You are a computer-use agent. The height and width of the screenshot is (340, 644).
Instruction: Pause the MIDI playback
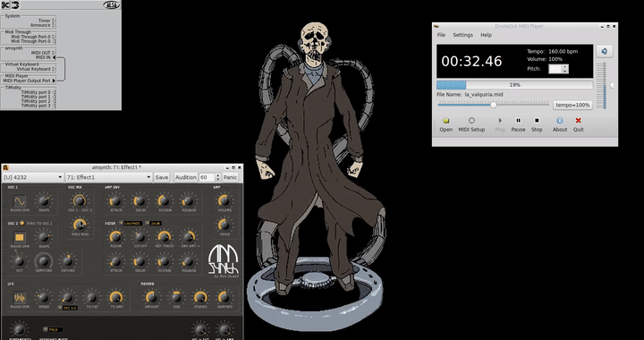(x=518, y=124)
